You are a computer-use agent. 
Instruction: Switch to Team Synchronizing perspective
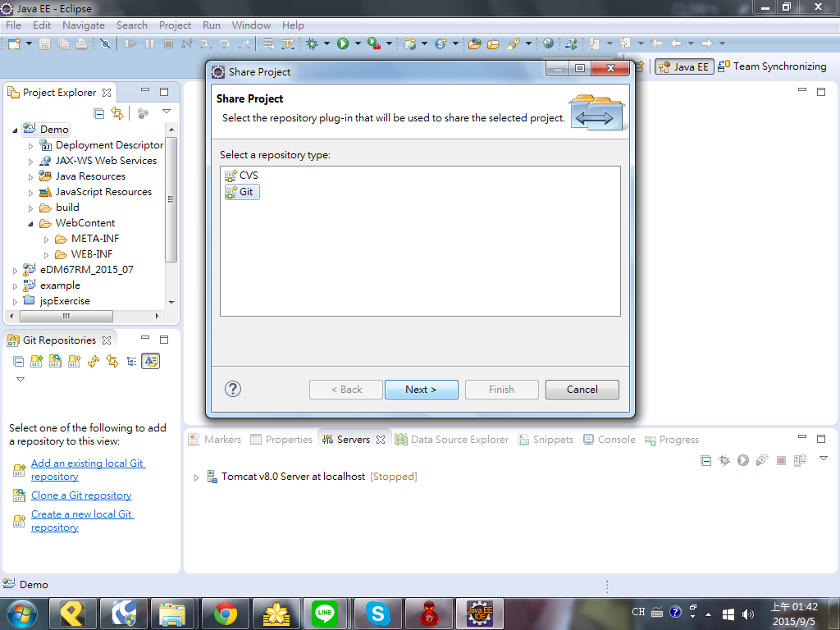(x=772, y=66)
